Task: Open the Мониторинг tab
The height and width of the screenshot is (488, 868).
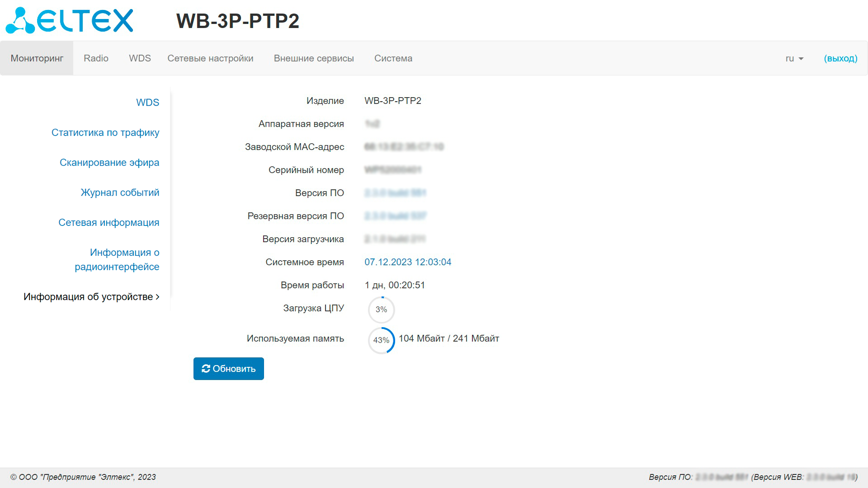Action: (x=37, y=58)
